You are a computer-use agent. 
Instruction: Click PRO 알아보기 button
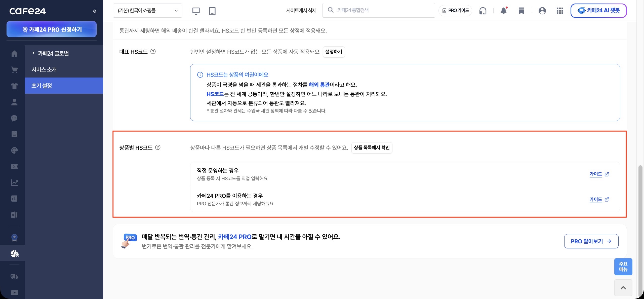pyautogui.click(x=591, y=241)
